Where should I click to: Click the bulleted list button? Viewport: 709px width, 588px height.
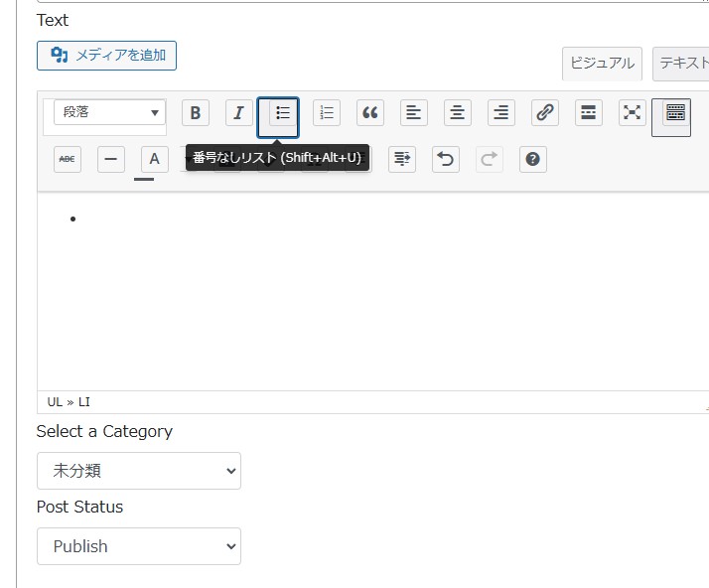pyautogui.click(x=282, y=113)
